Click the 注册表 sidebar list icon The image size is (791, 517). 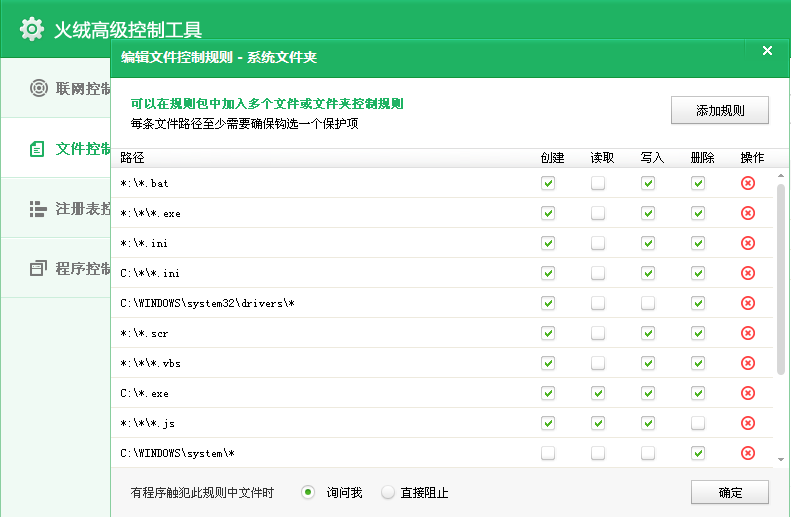38,209
